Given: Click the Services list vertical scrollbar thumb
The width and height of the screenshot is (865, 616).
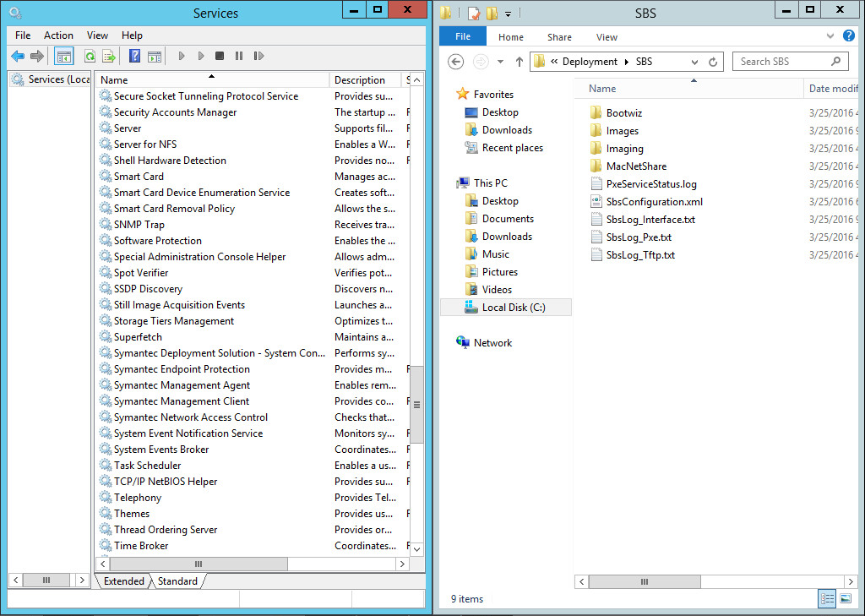Looking at the screenshot, I should [x=416, y=405].
